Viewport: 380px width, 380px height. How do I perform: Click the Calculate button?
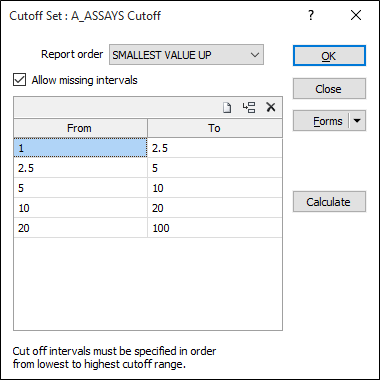tap(329, 202)
